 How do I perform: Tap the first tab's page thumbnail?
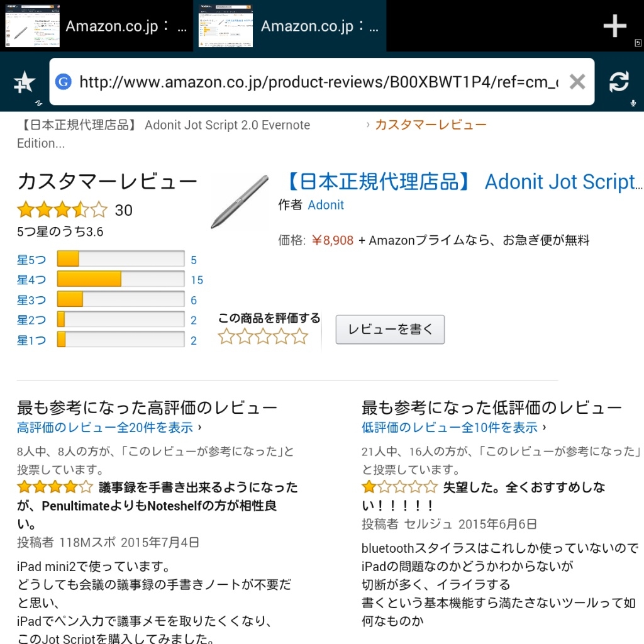33,26
